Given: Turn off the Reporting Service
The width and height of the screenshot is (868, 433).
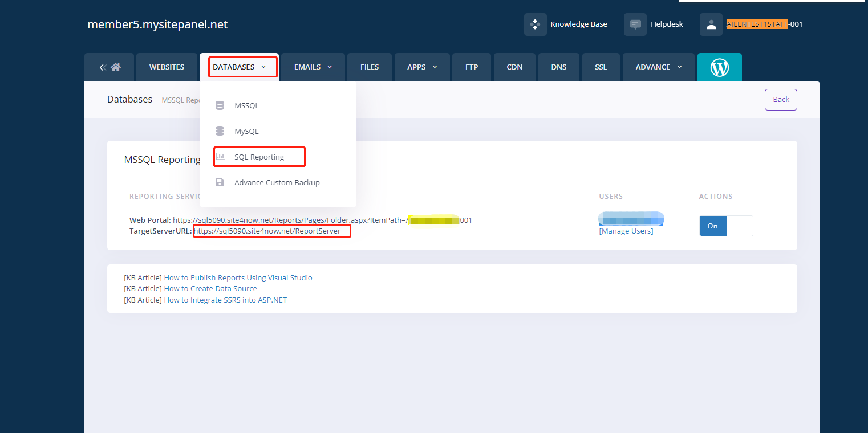Looking at the screenshot, I should 740,226.
